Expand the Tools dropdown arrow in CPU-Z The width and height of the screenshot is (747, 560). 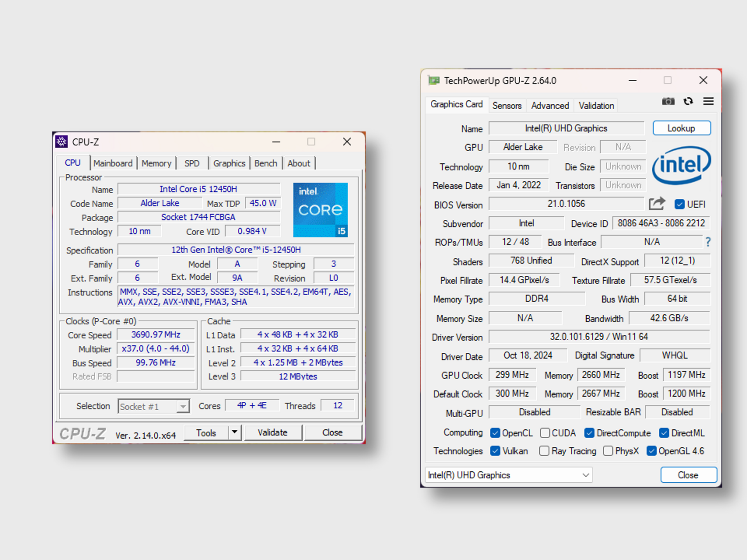235,432
